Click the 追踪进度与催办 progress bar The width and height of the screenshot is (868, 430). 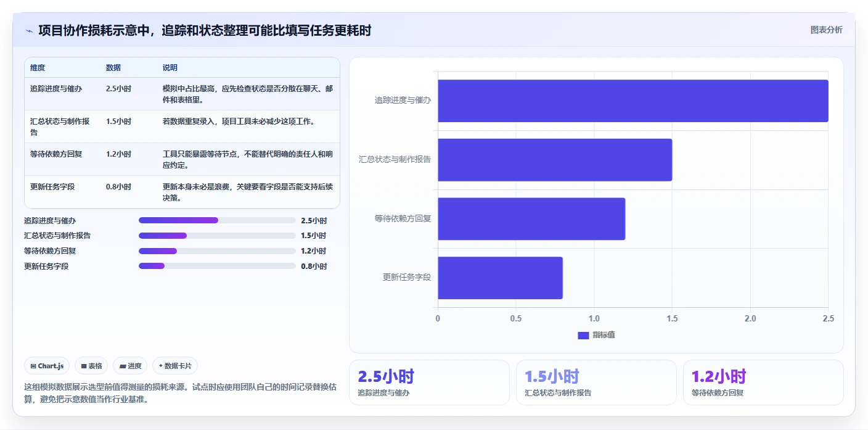(217, 220)
